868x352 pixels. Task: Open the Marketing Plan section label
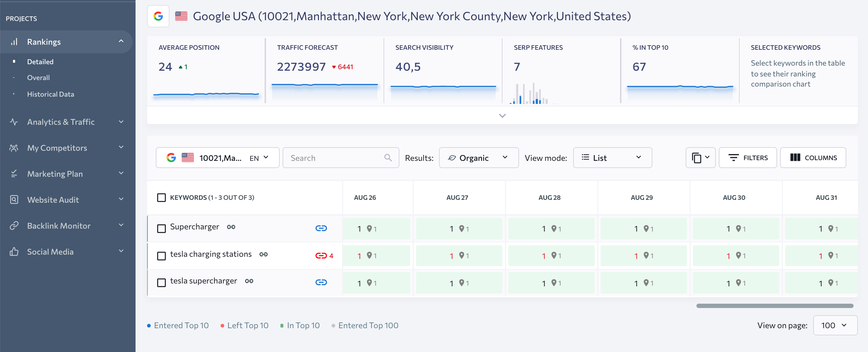click(x=55, y=174)
